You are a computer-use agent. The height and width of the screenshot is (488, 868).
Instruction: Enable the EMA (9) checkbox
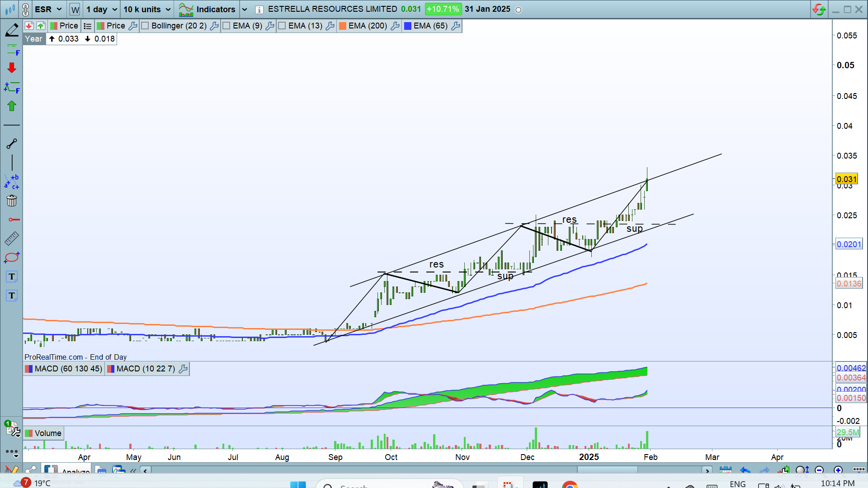click(x=226, y=26)
